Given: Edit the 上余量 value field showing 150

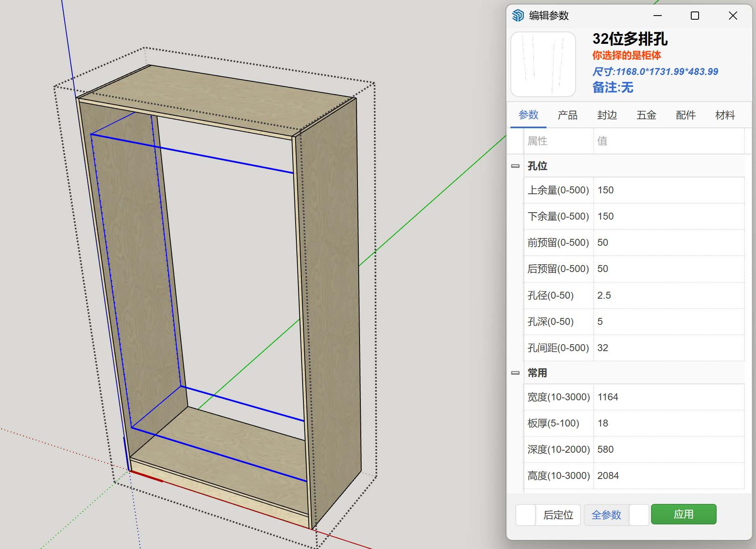Looking at the screenshot, I should [x=635, y=190].
